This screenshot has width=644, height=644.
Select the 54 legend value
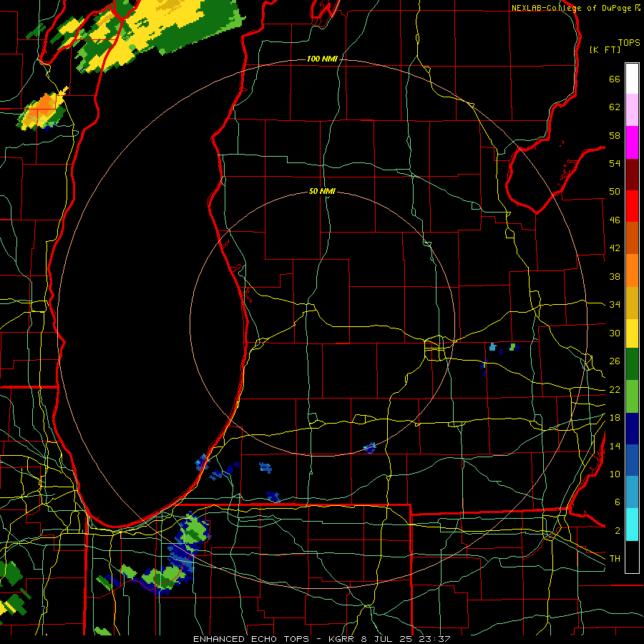point(615,163)
